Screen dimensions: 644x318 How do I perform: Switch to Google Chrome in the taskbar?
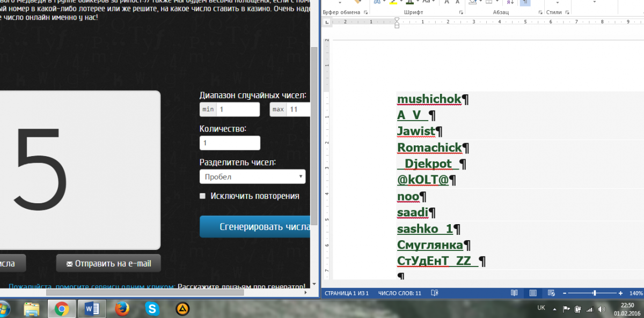[61, 309]
